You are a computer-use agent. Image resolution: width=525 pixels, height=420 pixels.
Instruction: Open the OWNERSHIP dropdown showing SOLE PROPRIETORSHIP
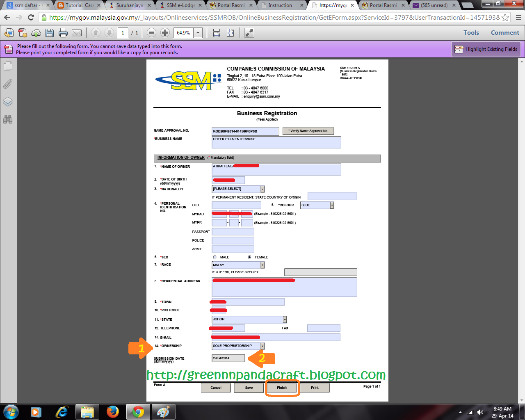(262, 346)
